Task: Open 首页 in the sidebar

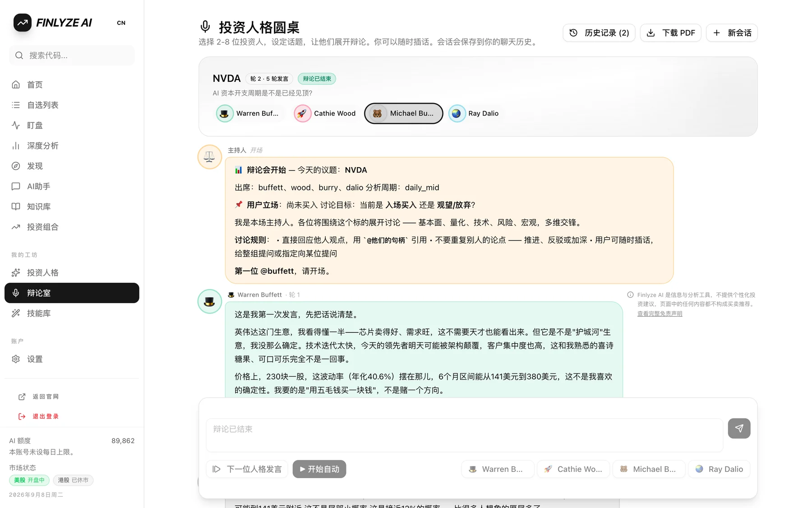Action: 72,84
